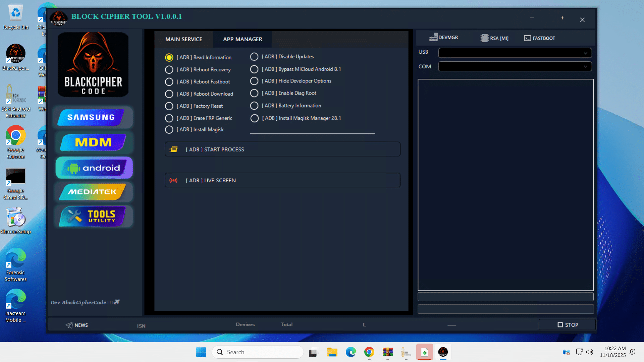Select ADB Erase FRP Generic option
The height and width of the screenshot is (362, 644).
coord(169,118)
